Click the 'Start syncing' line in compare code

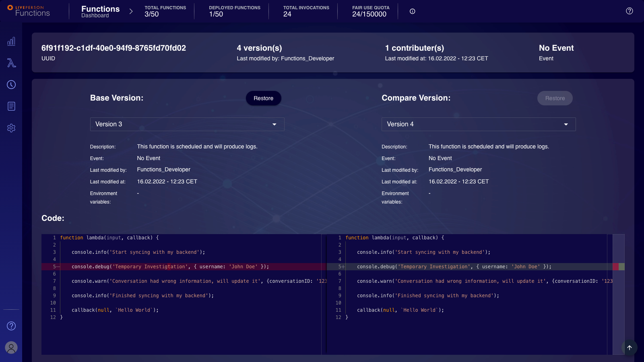[424, 252]
